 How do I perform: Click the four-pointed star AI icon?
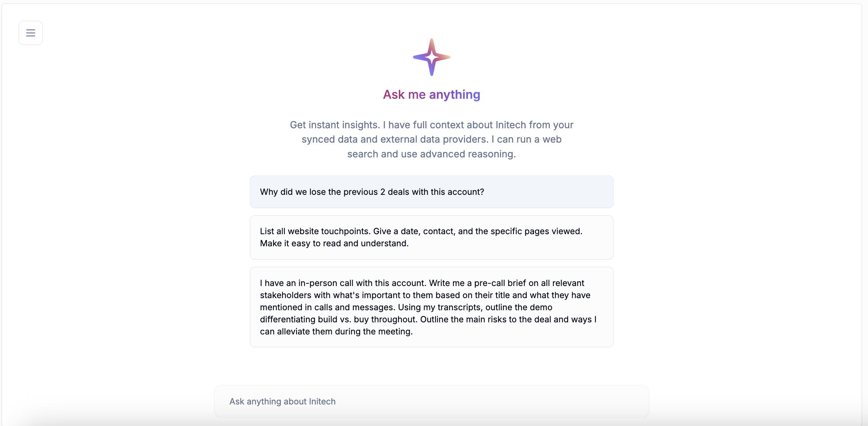(x=431, y=57)
